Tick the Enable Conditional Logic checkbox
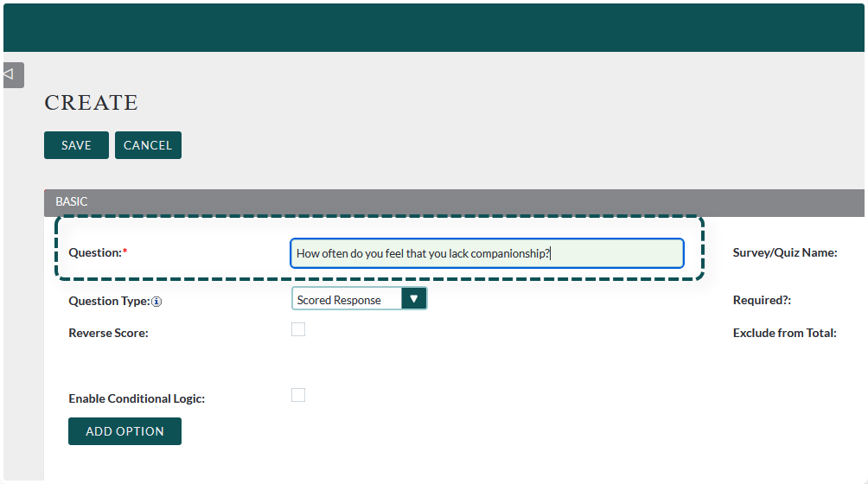 [298, 395]
